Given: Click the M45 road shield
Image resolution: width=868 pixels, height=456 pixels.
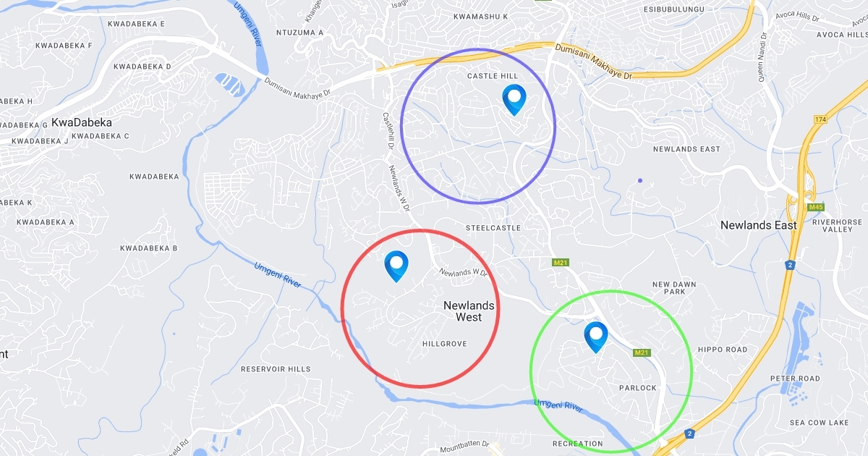Looking at the screenshot, I should (x=816, y=207).
